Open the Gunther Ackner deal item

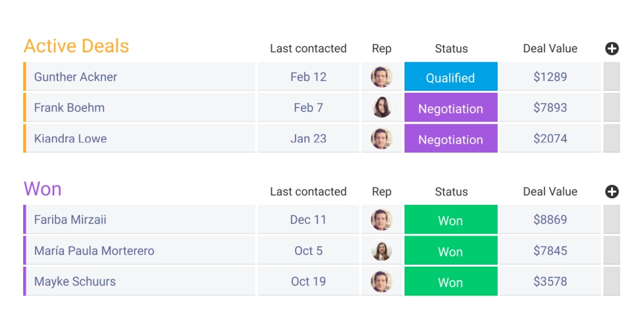click(x=75, y=77)
